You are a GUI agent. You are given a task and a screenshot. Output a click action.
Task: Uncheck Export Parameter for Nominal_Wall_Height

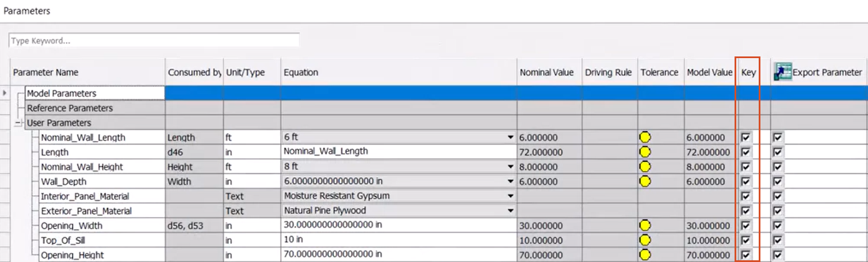778,167
